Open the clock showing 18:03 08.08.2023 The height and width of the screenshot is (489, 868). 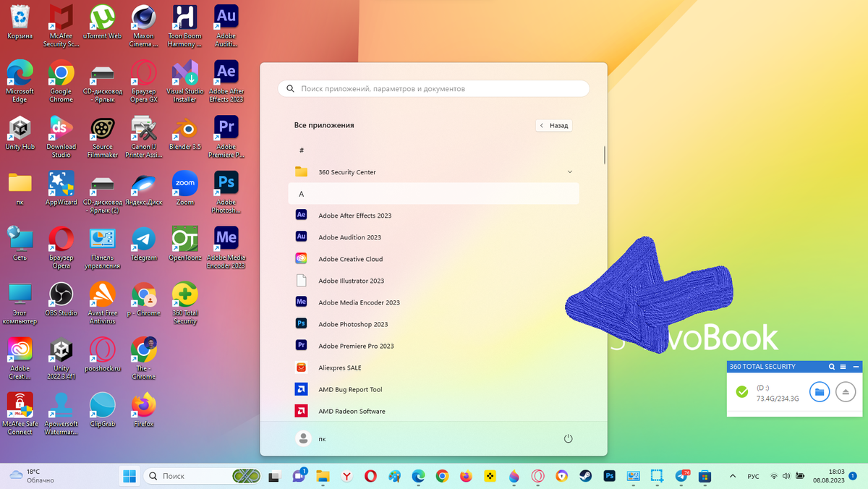(x=827, y=476)
